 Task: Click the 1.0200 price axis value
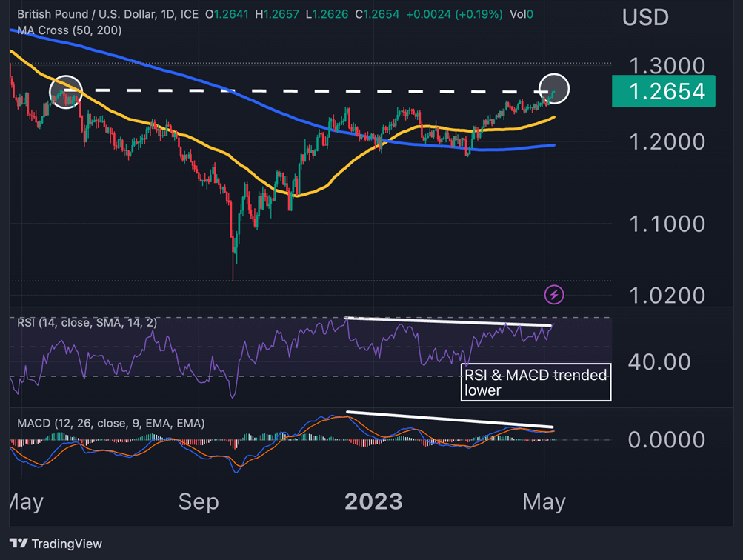pos(667,296)
